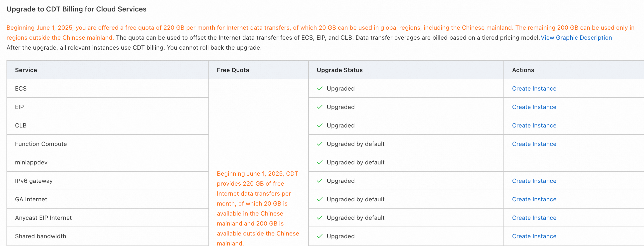
Task: Create Instance for Anycast EIP Internet
Action: (x=534, y=218)
